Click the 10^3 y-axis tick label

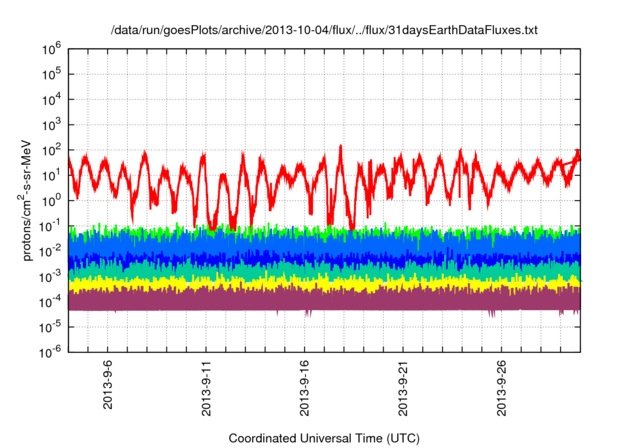[52, 125]
